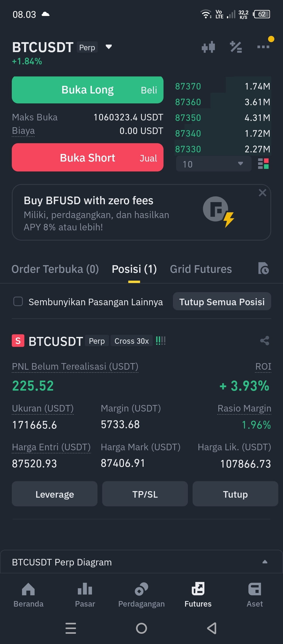Select the 87350 order book price

pos(188,118)
